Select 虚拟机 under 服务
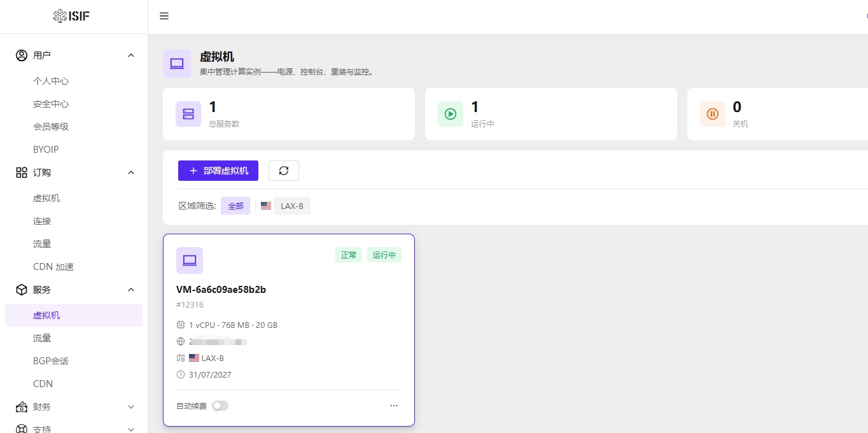 [74, 315]
